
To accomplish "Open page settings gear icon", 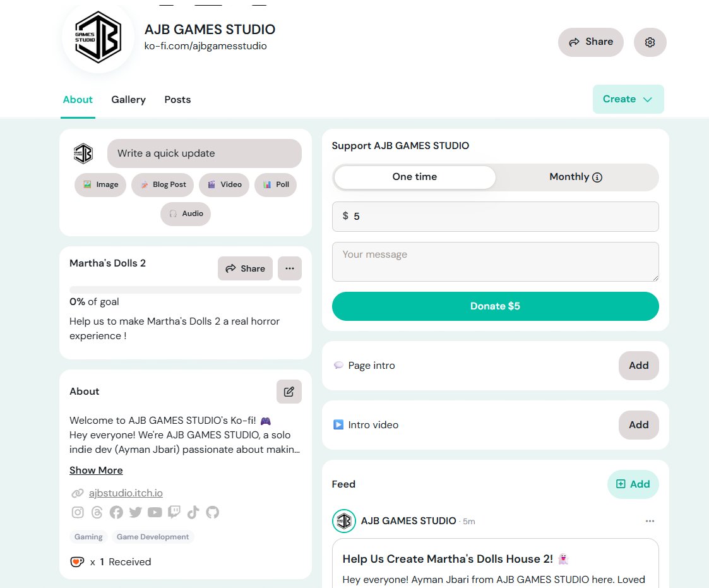I will (650, 42).
